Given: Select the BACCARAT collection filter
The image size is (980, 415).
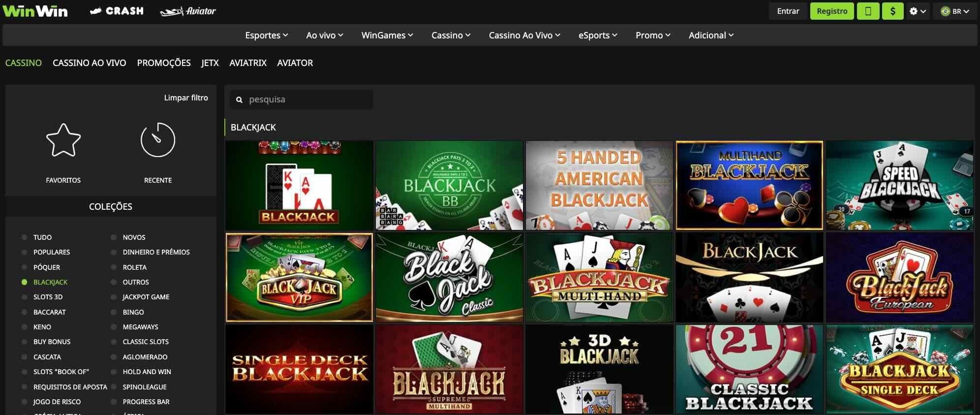Looking at the screenshot, I should point(49,312).
